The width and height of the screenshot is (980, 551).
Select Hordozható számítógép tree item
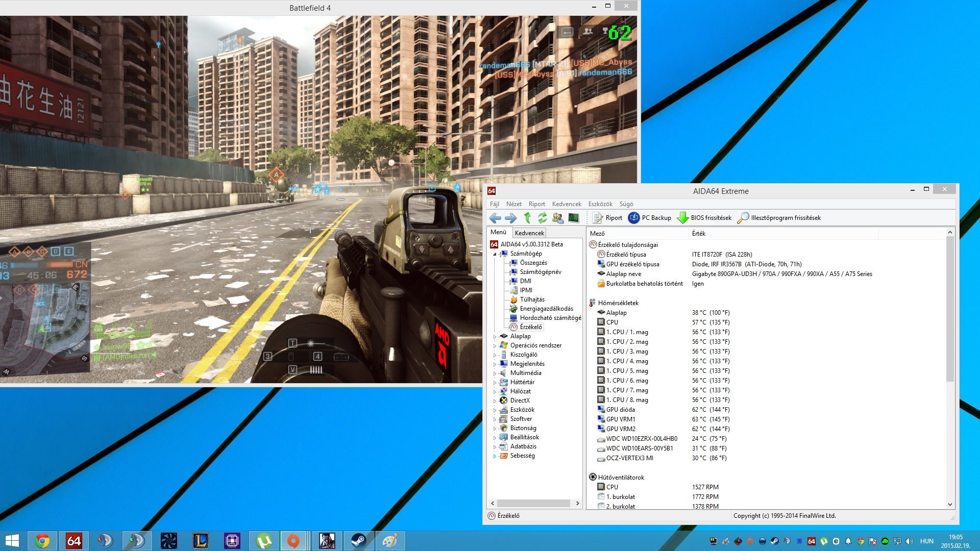tap(551, 318)
